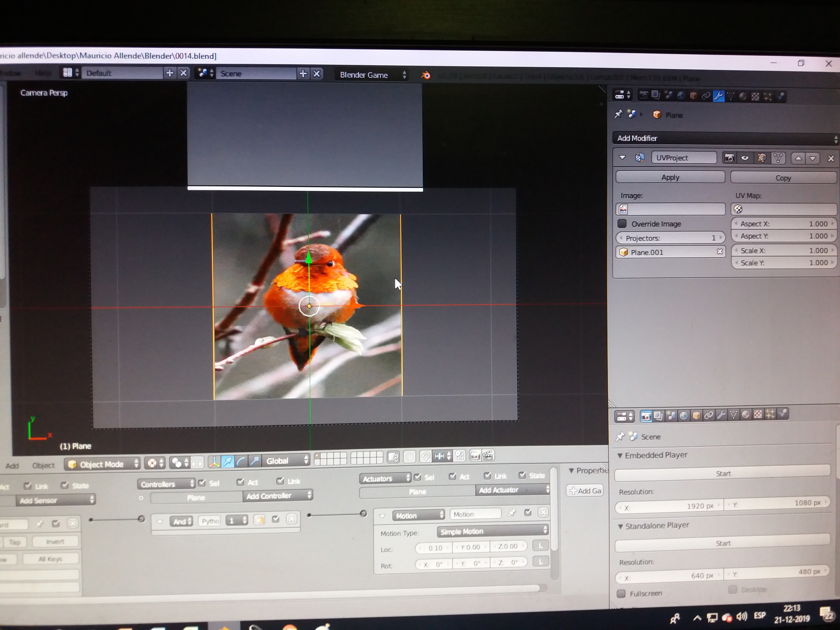
Task: Pin the Motion actuator with pin icon
Action: pos(512,513)
